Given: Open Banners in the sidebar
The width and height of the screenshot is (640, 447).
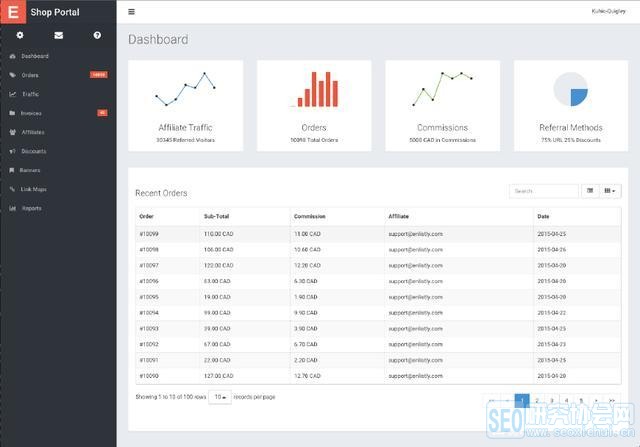Looking at the screenshot, I should click(x=30, y=170).
